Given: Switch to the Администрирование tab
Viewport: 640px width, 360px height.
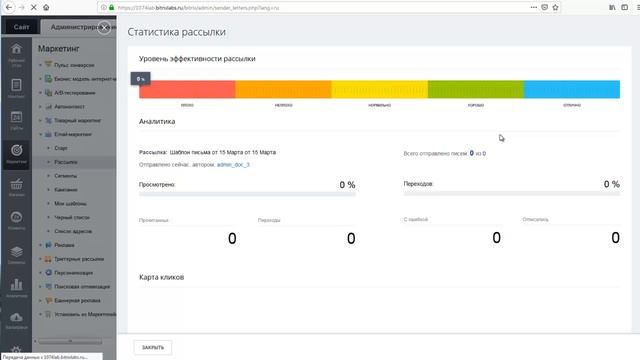Looking at the screenshot, I should tap(78, 27).
